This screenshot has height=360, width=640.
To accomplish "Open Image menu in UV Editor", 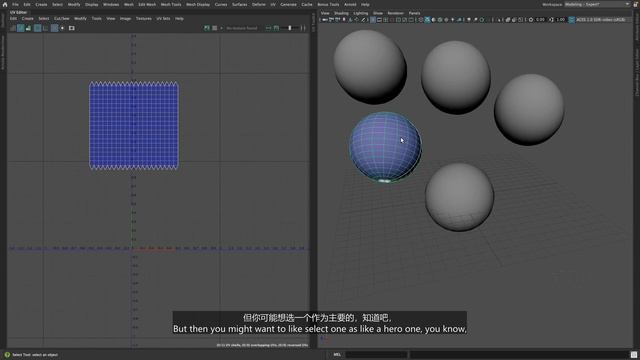I will (x=125, y=19).
